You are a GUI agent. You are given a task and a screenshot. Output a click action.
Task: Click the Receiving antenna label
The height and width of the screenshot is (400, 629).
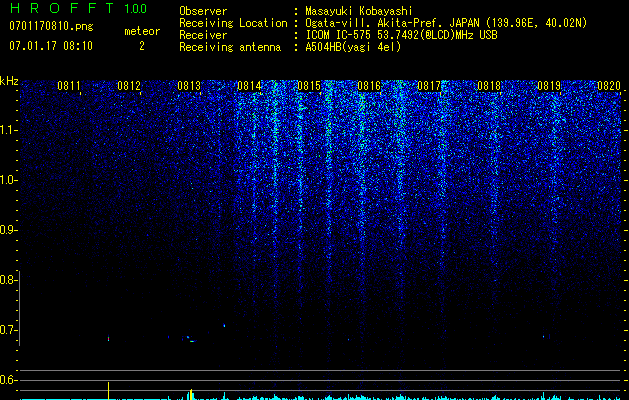[230, 47]
